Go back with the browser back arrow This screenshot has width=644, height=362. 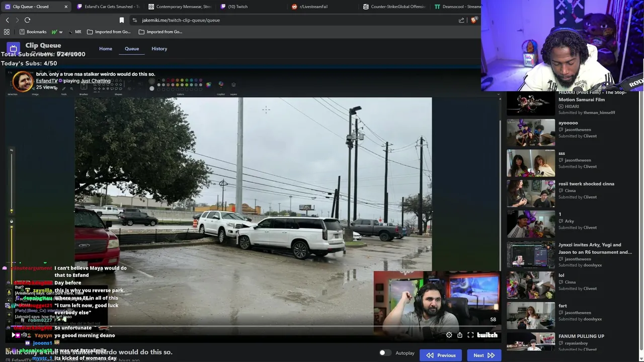[x=7, y=20]
